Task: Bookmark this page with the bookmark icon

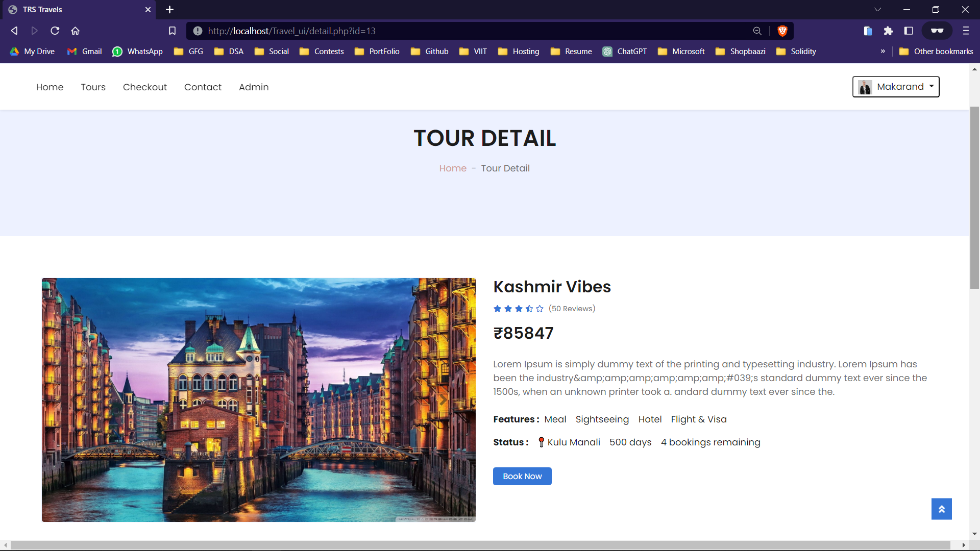Action: (172, 31)
